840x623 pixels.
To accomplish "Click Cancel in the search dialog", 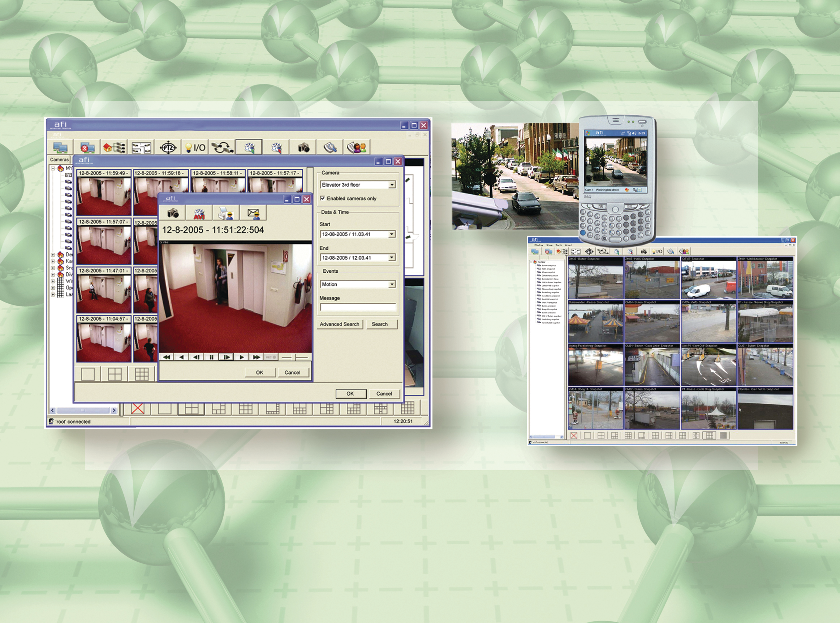I will click(384, 393).
